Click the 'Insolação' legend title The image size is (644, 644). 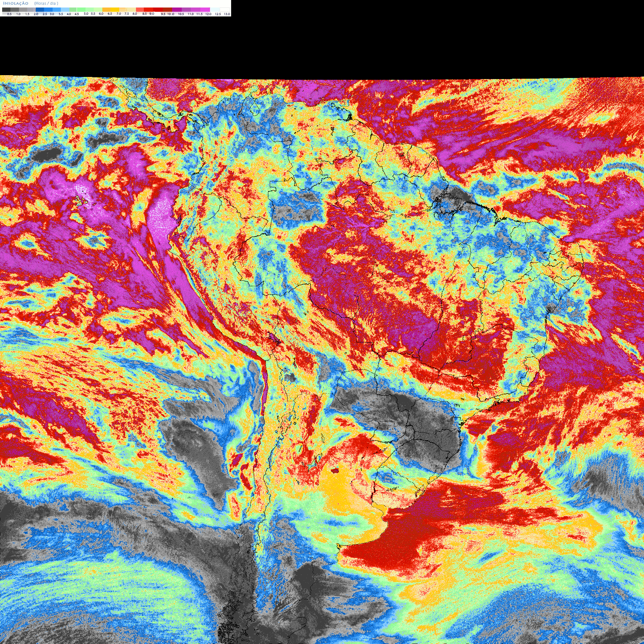[x=16, y=3]
